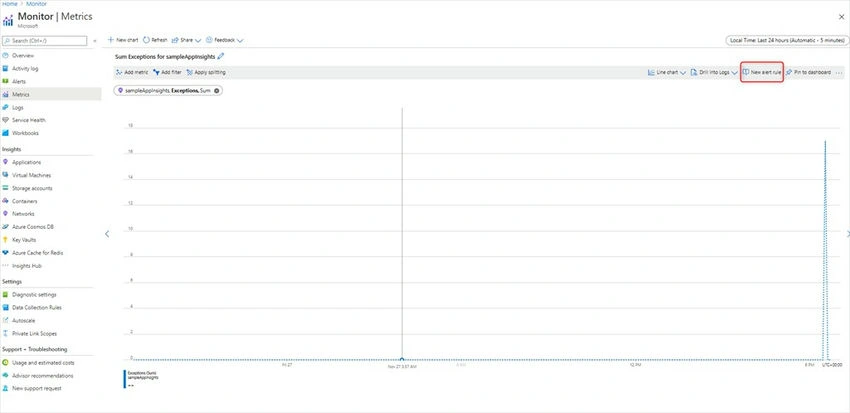Click the Diagnostic settings icon
This screenshot has height=413, width=850.
6,295
